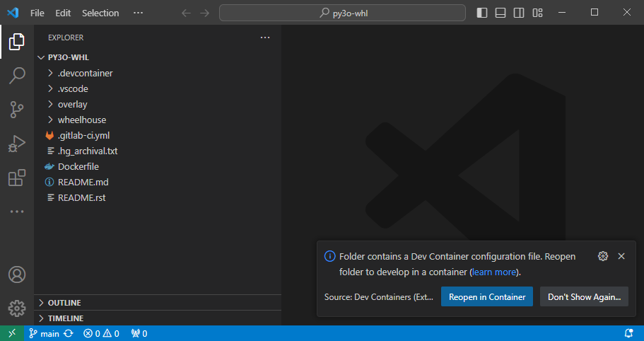Open notification settings gear

pos(603,256)
